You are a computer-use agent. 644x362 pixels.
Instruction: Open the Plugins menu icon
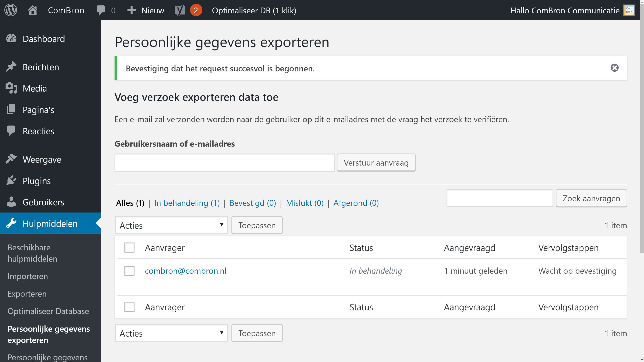click(x=11, y=181)
